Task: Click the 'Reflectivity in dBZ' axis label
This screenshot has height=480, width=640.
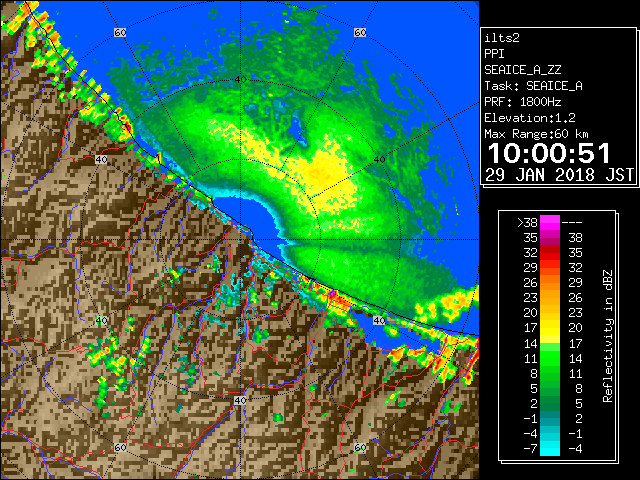Action: (608, 336)
